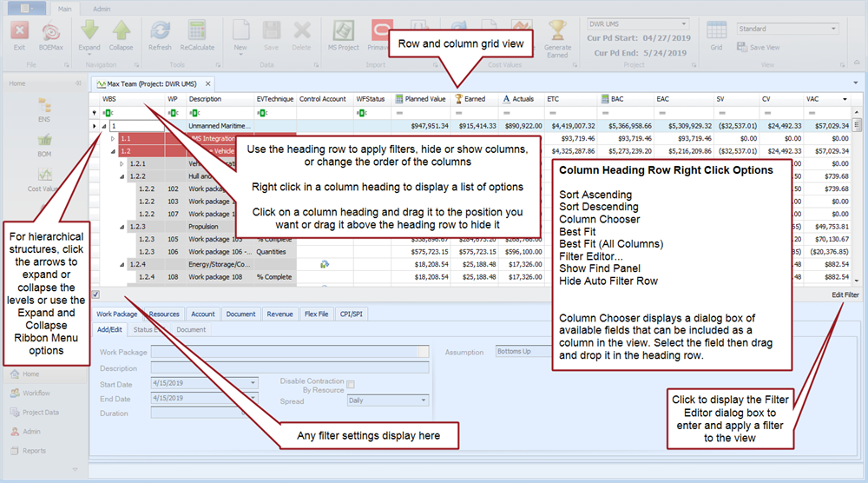Click the Expand navigation icon
868x483 pixels.
point(89,34)
